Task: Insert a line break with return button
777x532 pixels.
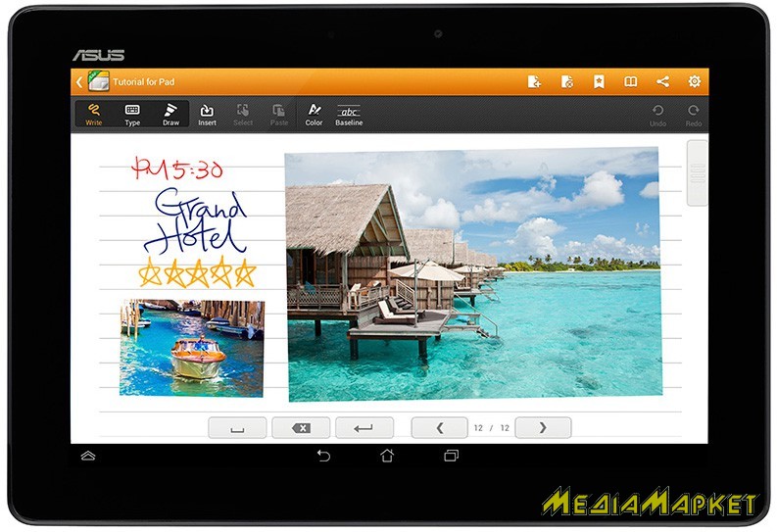Action: point(364,427)
